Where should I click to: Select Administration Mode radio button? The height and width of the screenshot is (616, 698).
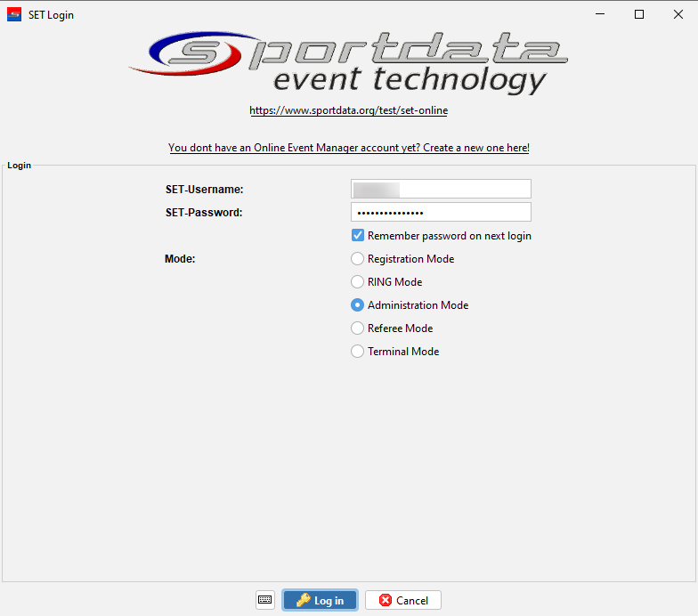[x=358, y=304]
